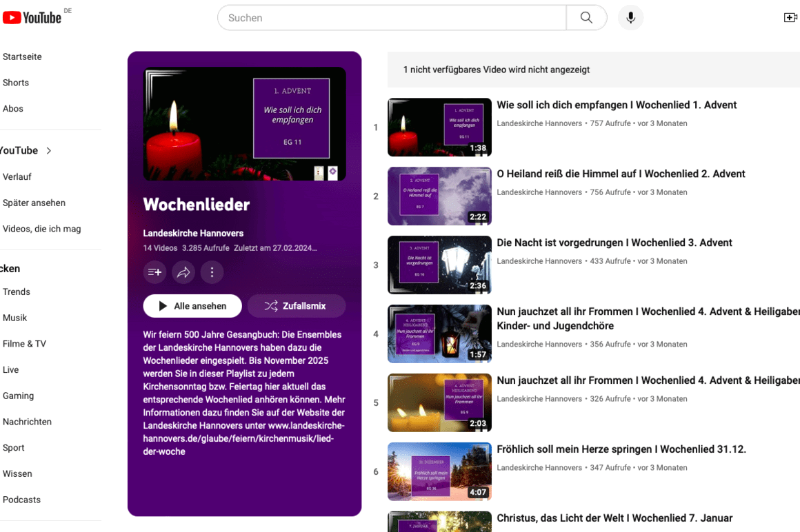Start a search using the magnifier icon

click(x=586, y=17)
